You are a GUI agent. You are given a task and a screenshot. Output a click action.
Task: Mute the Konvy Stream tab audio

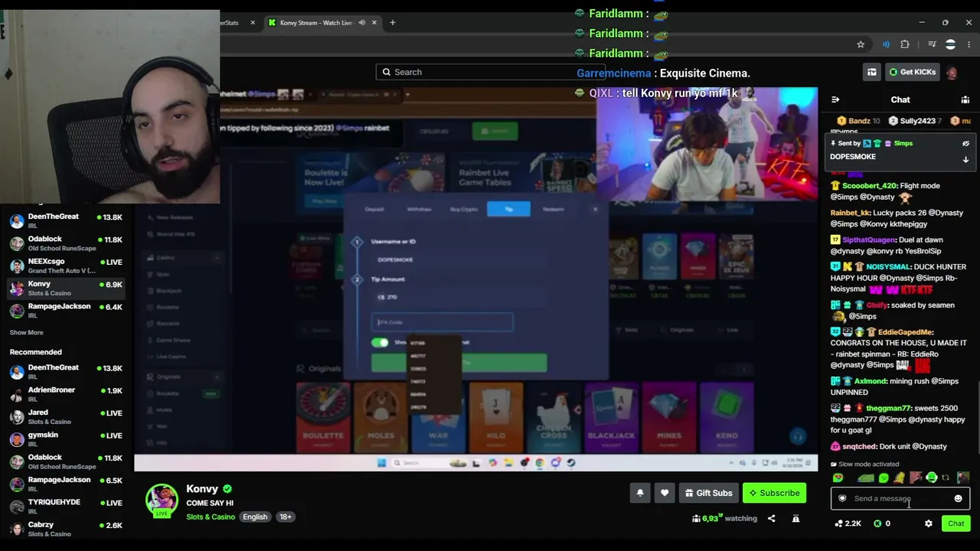click(361, 23)
